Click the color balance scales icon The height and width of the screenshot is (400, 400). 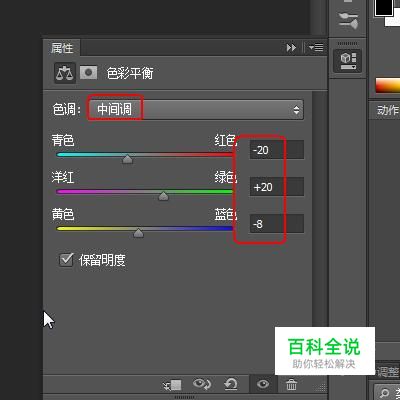pyautogui.click(x=65, y=72)
